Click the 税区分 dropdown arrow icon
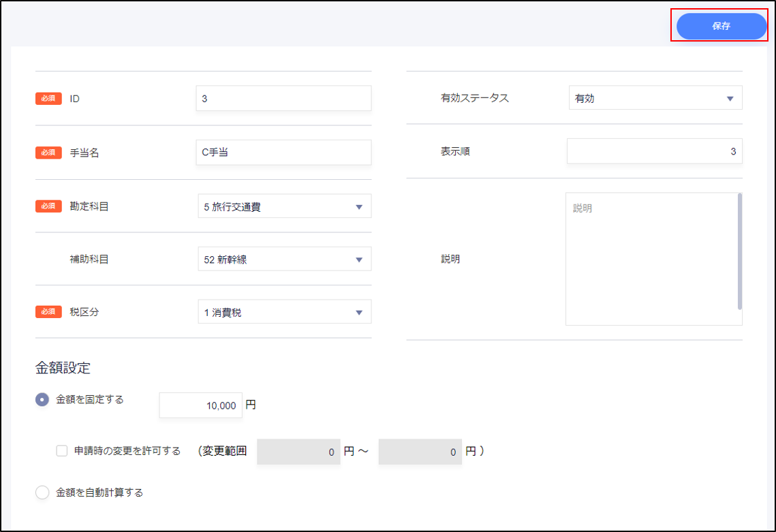The height and width of the screenshot is (532, 776). point(359,313)
